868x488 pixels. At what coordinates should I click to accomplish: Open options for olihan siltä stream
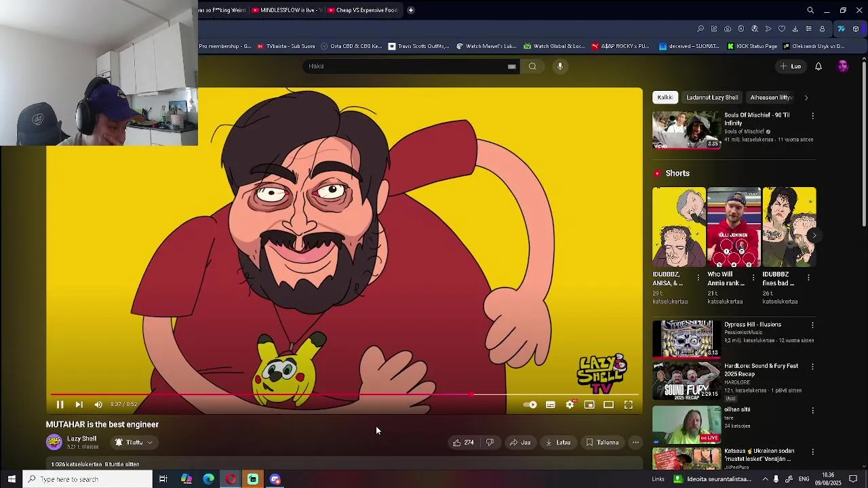(x=812, y=410)
